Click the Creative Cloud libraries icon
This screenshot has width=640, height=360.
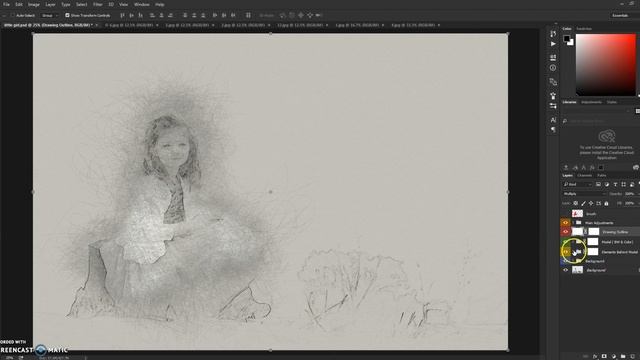click(607, 136)
